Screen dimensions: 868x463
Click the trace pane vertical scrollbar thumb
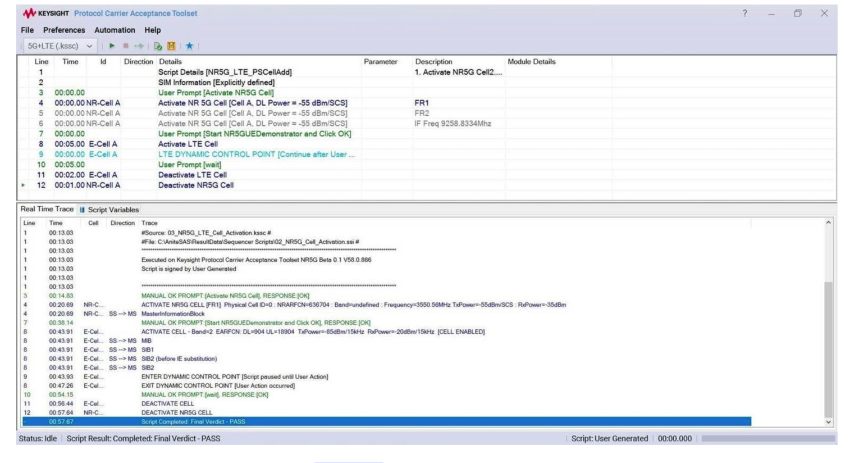point(828,349)
